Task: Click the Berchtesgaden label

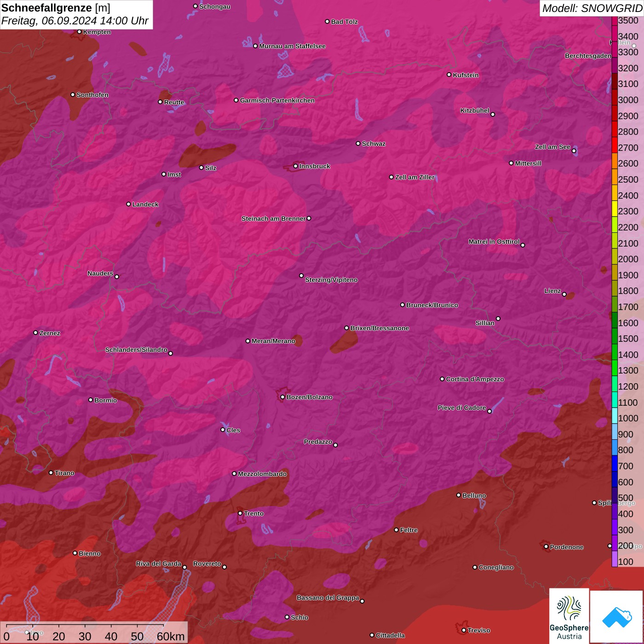Action: coord(588,56)
